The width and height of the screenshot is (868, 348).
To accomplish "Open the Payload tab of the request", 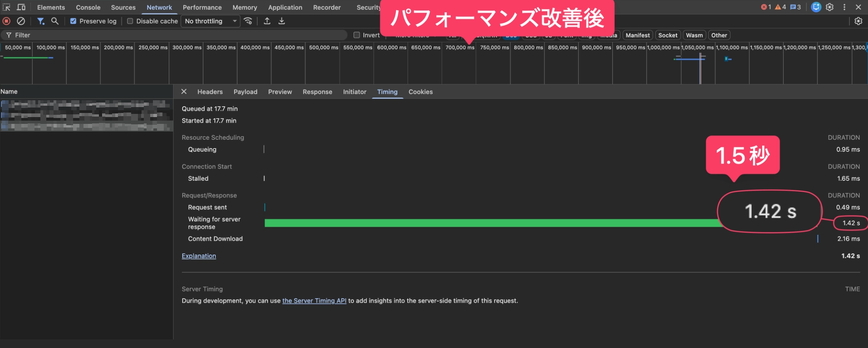I will (245, 92).
